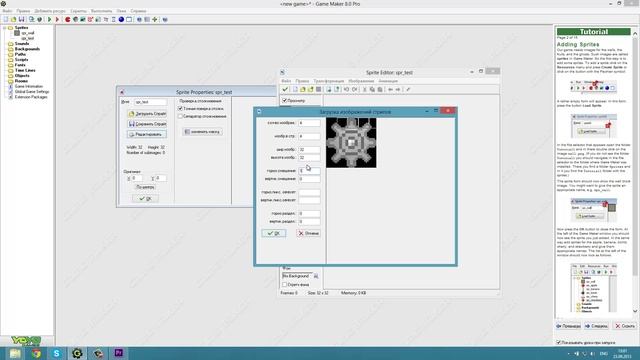Viewport: 640px width, 360px height.
Task: Toggle the Скрыть фона checkbox in Sprite Editor
Action: click(x=285, y=284)
